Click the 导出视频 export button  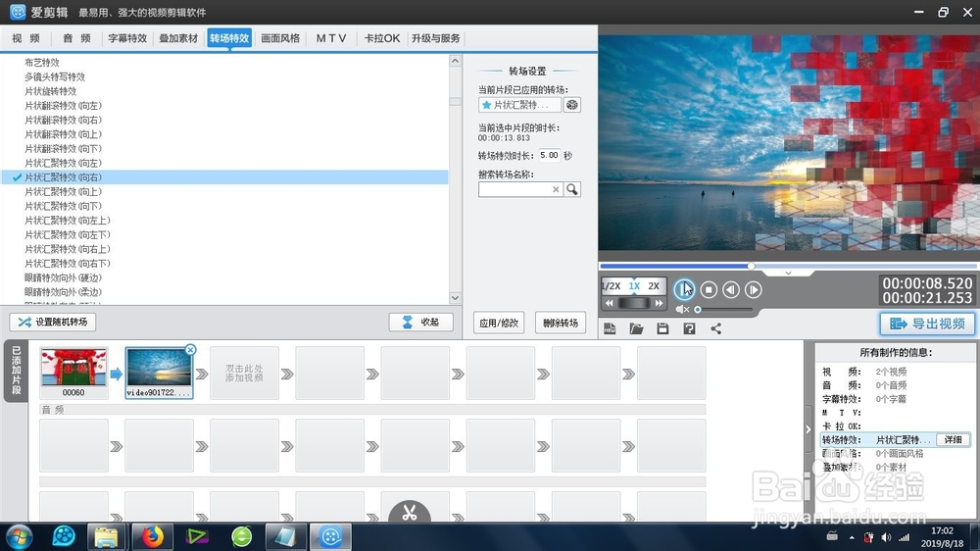pyautogui.click(x=927, y=324)
